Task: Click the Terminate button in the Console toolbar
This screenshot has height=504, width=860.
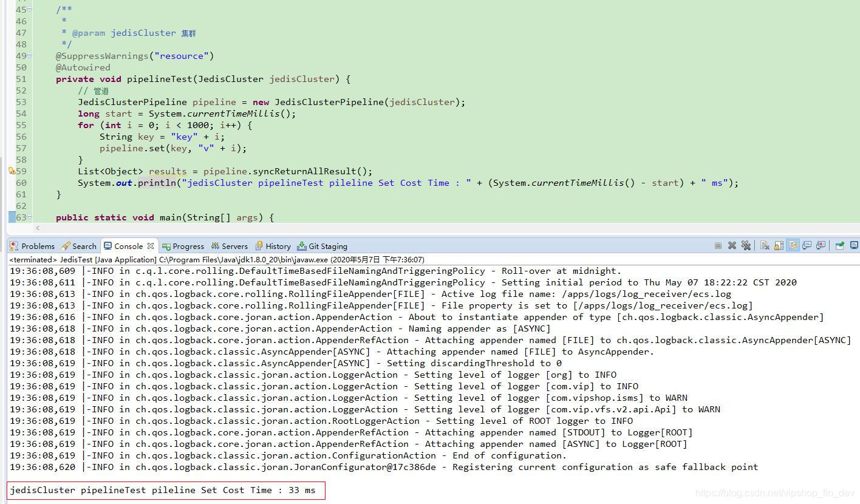Action: pos(718,245)
